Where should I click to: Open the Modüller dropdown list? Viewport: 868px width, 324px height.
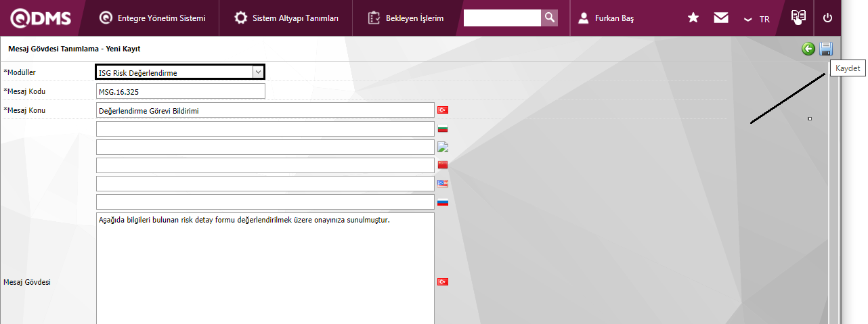click(179, 72)
